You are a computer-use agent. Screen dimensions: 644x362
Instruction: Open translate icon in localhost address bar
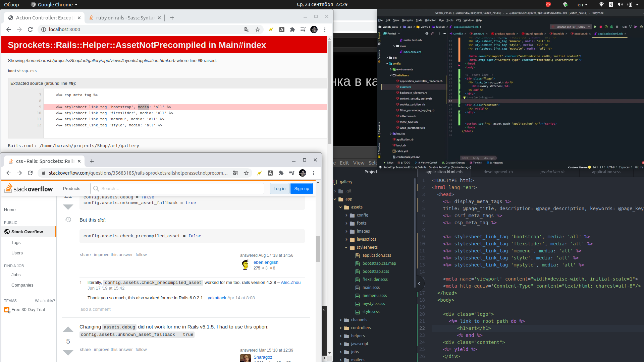[x=247, y=29]
